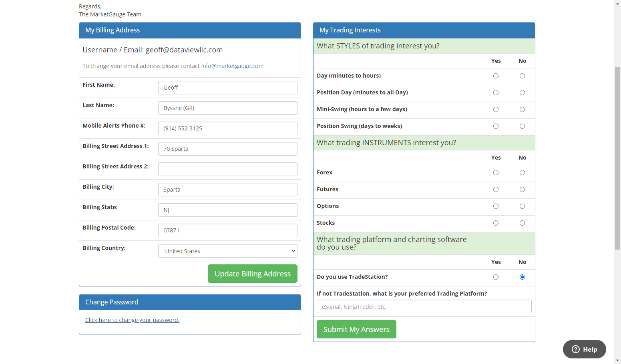The image size is (621, 364).
Task: Choose Yes for Futures
Action: coord(496,190)
